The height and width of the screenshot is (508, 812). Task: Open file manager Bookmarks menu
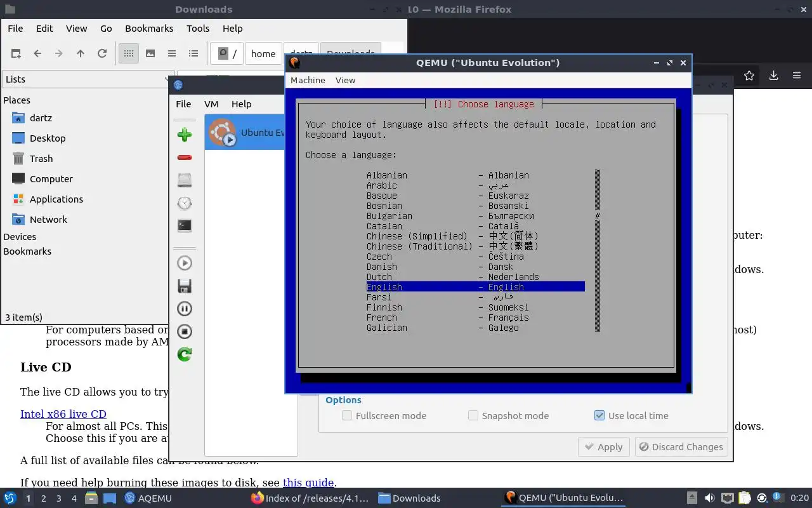[149, 29]
